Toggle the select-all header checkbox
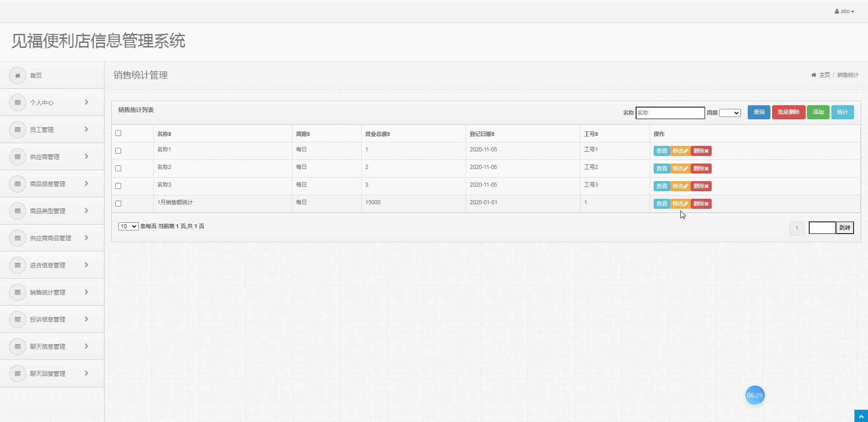This screenshot has width=868, height=422. click(118, 133)
